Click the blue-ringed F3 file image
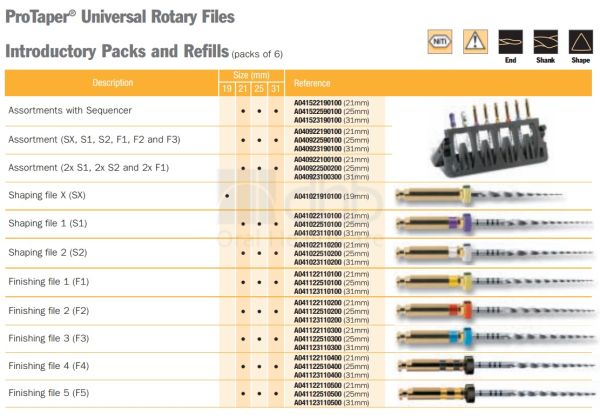Image resolution: width=600 pixels, height=416 pixels. point(494,337)
